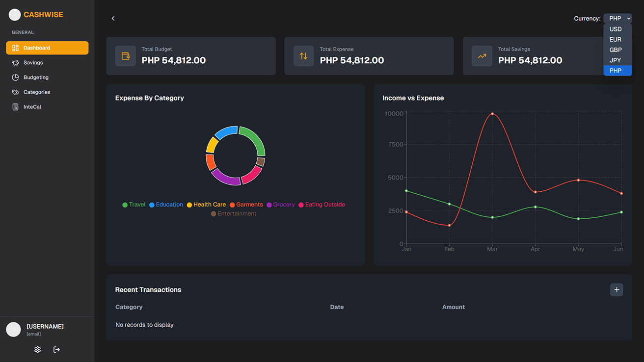
Task: Toggle the Travel series in the legend
Action: pyautogui.click(x=134, y=205)
